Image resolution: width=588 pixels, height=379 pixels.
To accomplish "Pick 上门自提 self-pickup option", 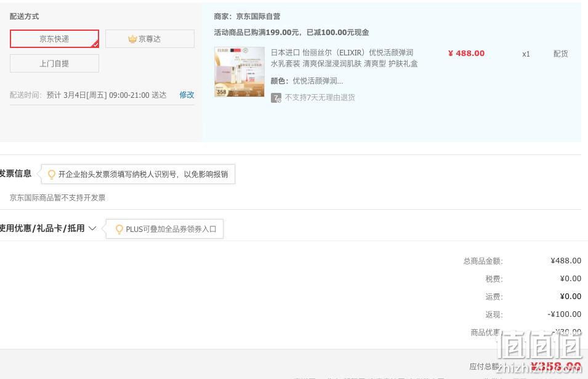I will [54, 63].
